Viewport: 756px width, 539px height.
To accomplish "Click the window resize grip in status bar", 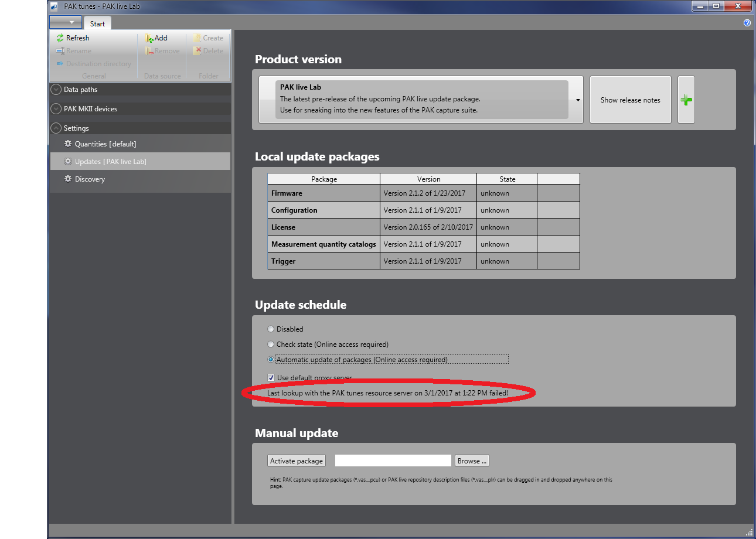I will tap(749, 532).
